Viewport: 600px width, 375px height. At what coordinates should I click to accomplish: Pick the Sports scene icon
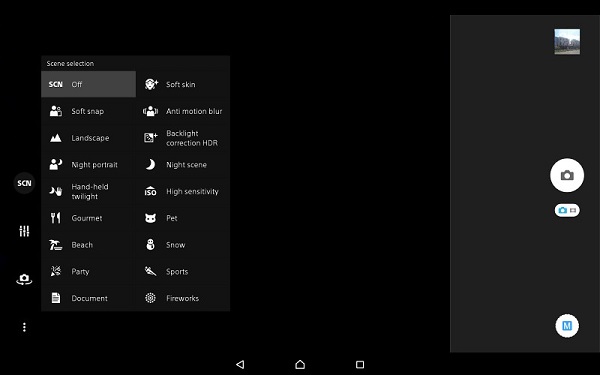[150, 271]
